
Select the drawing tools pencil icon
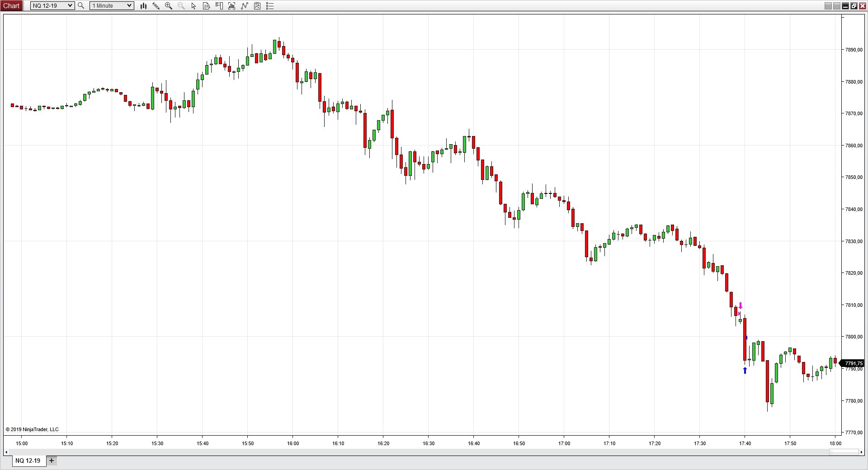tap(156, 6)
